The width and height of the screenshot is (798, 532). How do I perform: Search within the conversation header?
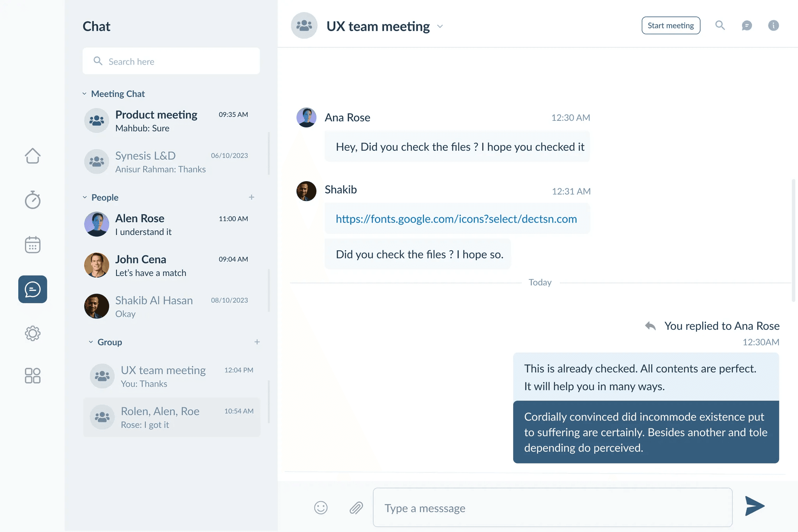point(720,25)
